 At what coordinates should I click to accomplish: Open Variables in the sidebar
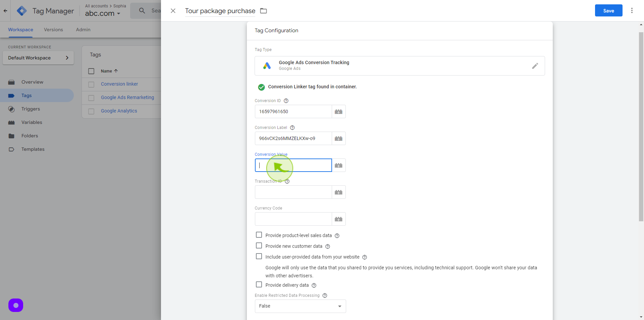point(37,122)
